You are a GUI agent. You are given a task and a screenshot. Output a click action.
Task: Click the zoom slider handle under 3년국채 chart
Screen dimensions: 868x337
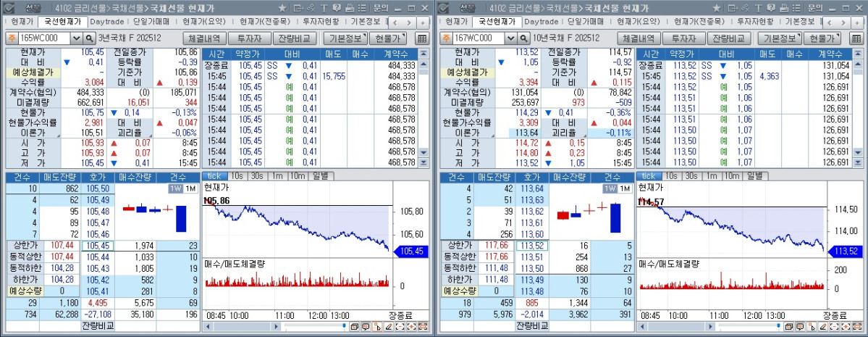tap(345, 325)
